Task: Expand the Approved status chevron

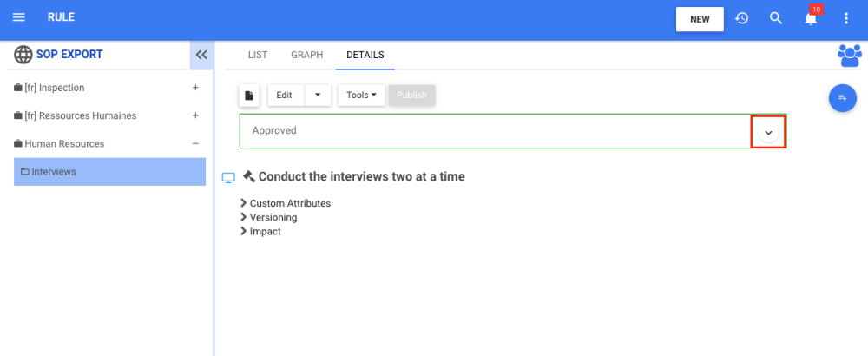Action: (768, 131)
